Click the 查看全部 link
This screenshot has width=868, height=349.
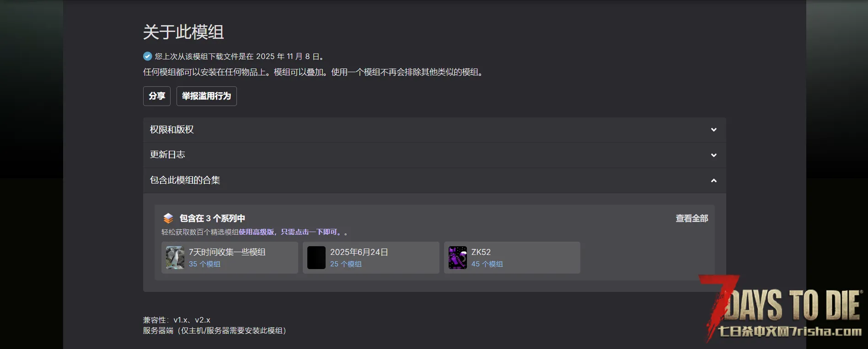(692, 218)
